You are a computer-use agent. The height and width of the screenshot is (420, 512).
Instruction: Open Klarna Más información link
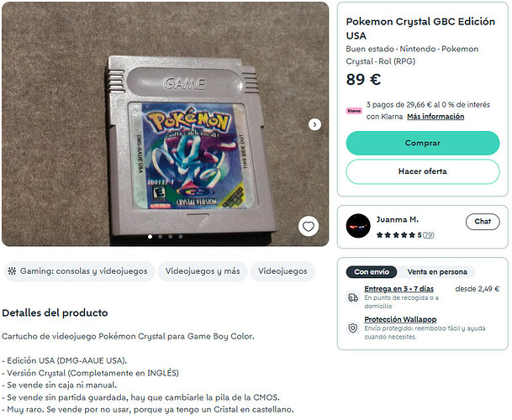[435, 117]
